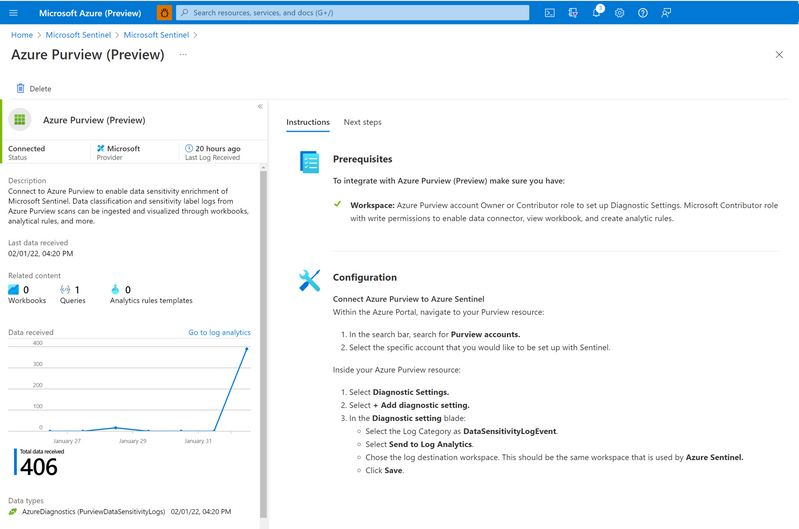Click the DataSensitivityLogEvent text
799x529 pixels.
[510, 431]
